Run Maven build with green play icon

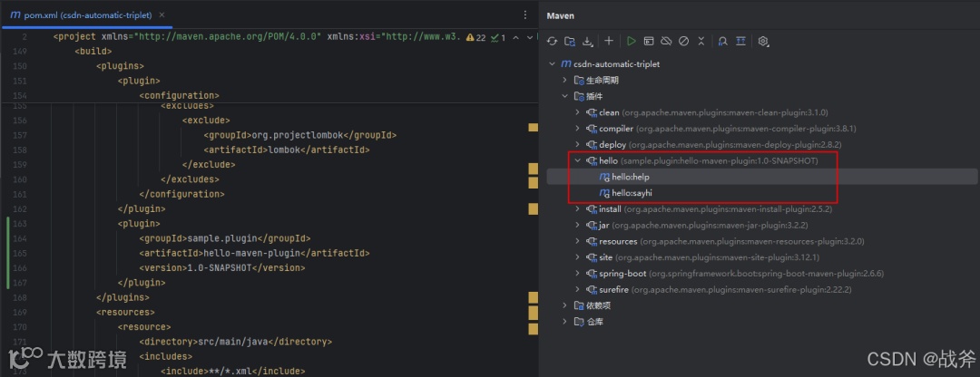coord(632,41)
